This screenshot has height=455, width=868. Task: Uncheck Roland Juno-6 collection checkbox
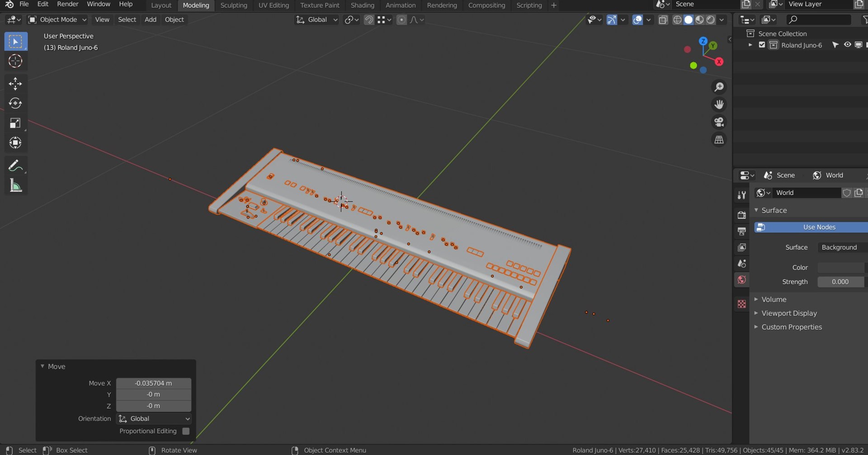(x=762, y=45)
